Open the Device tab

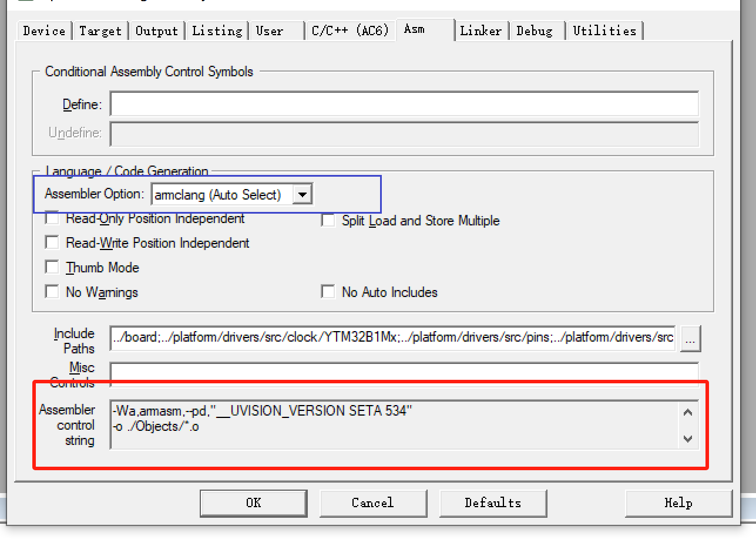click(x=44, y=31)
